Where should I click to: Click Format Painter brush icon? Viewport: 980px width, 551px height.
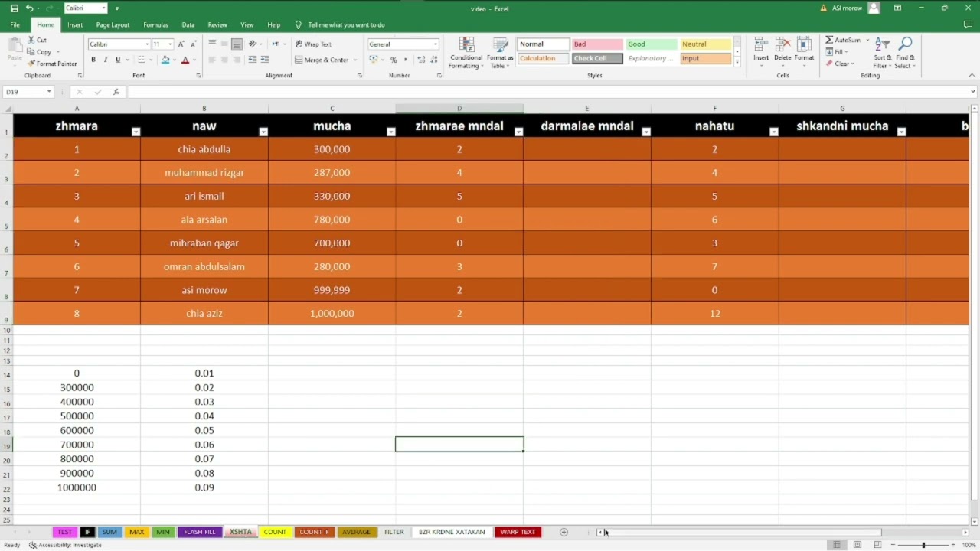[31, 64]
